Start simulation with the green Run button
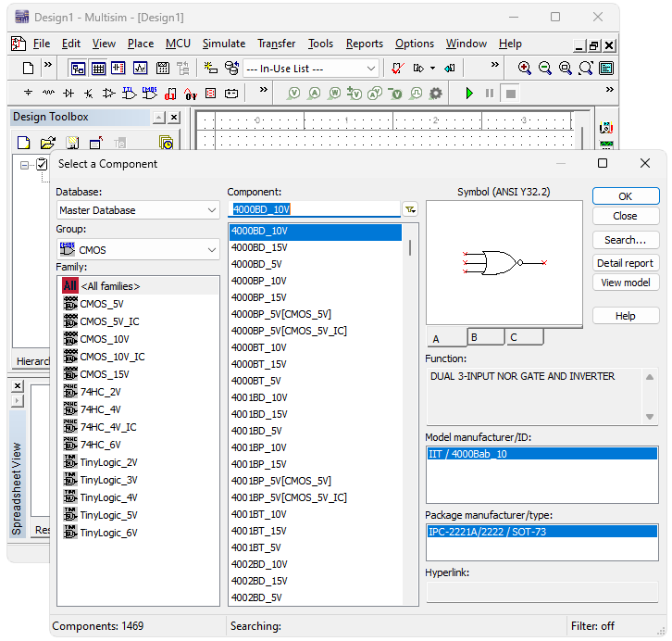 pyautogui.click(x=469, y=93)
